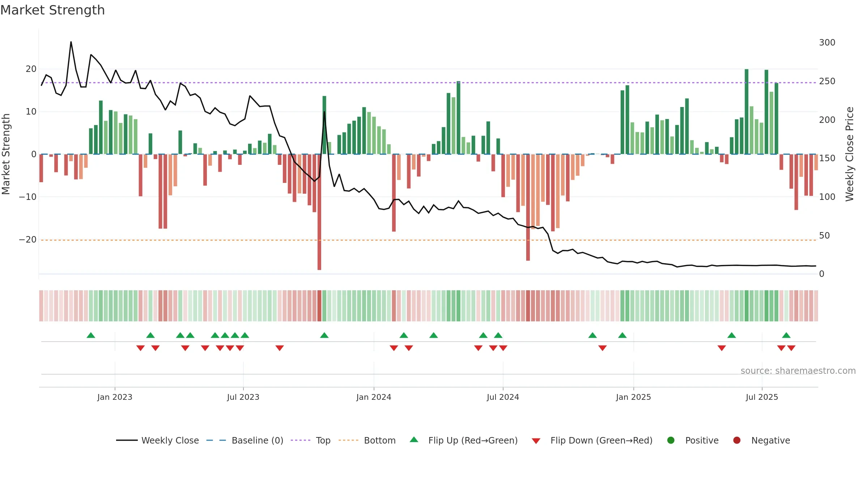Click the Market Strength chart title

tap(52, 10)
